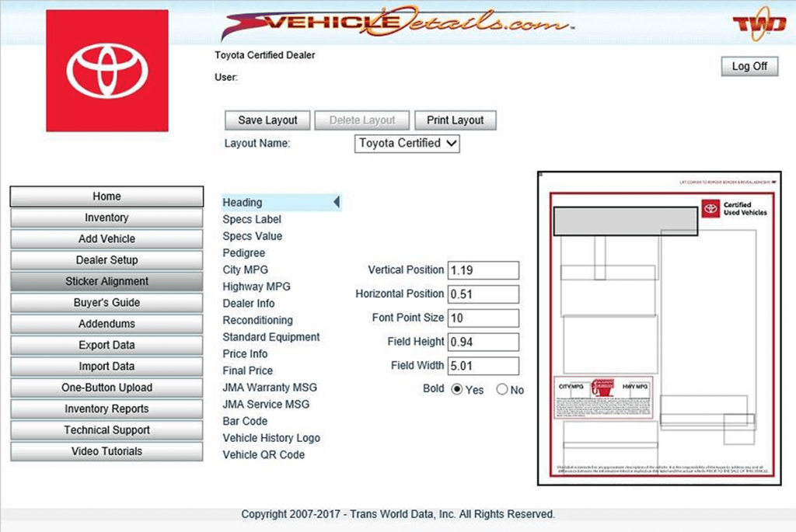Click the arrow marker beside Heading

click(336, 203)
